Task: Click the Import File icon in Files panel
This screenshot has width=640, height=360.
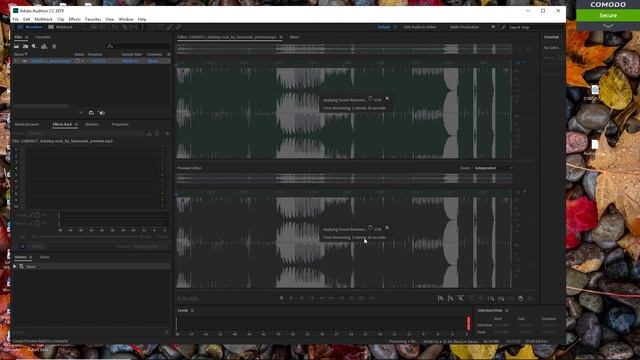Action: [25, 47]
